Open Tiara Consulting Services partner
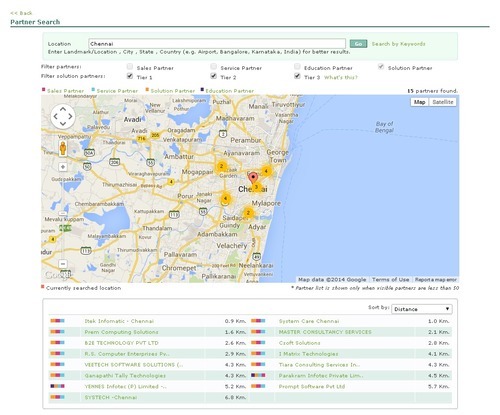 click(319, 365)
